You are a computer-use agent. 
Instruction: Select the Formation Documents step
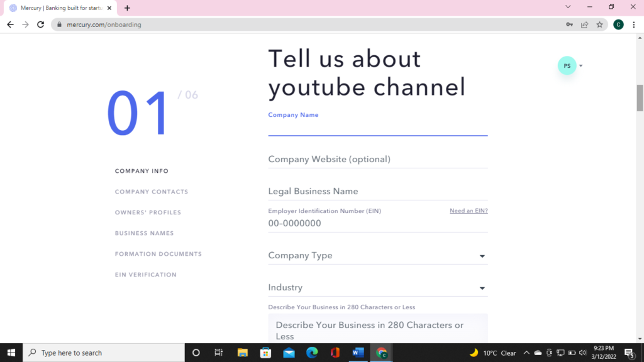[158, 254]
